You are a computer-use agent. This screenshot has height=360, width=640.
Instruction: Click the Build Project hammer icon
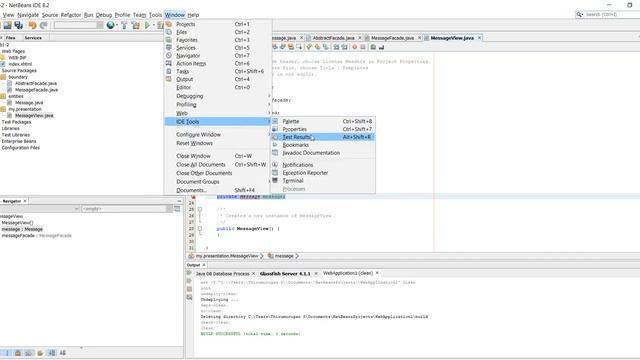(x=124, y=25)
